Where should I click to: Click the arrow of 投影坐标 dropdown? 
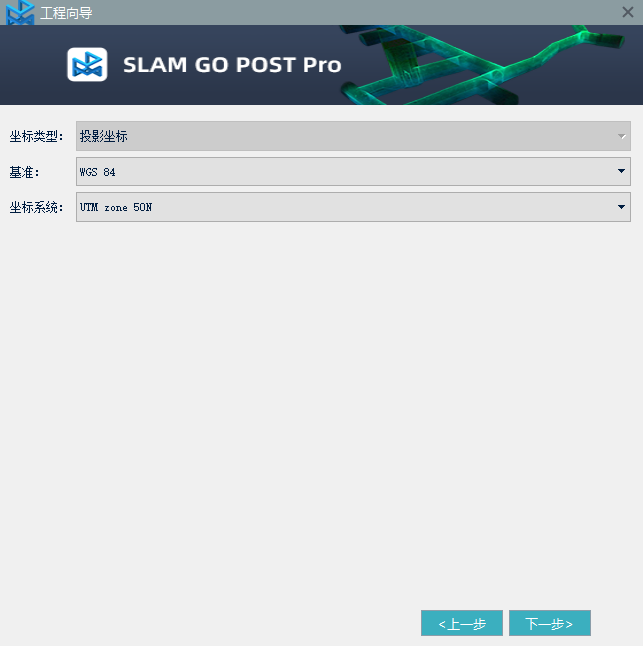click(622, 136)
